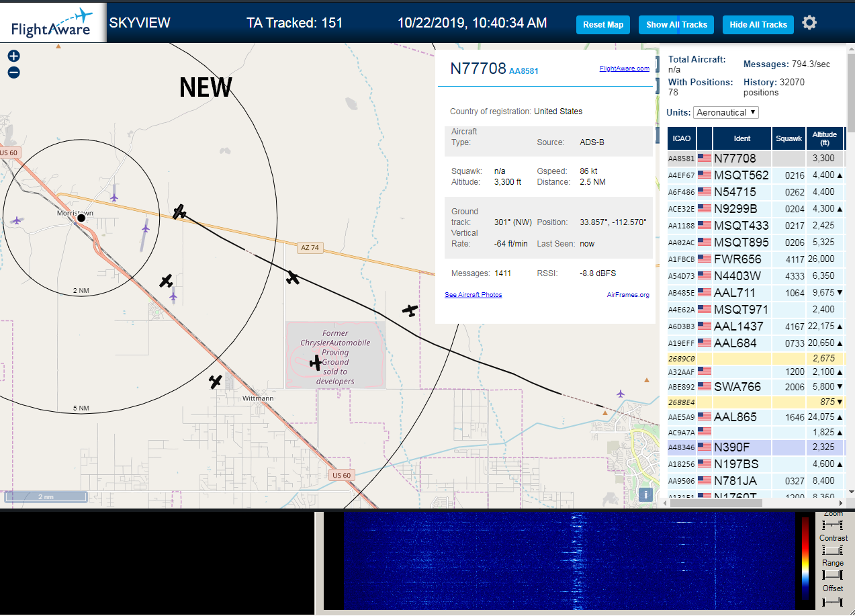This screenshot has height=616, width=855.
Task: Click the US flag in the N77708 row
Action: [705, 159]
